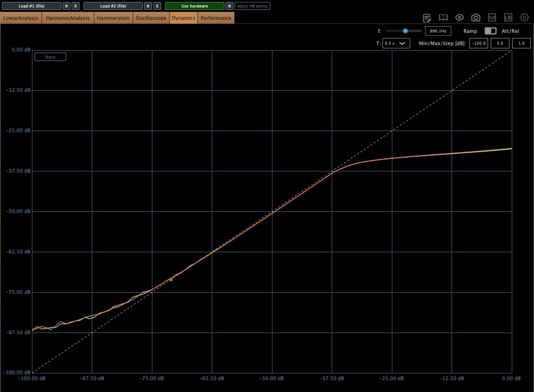Viewport: 534px width, 392px height.
Task: Open the manual book icon
Action: 443,18
